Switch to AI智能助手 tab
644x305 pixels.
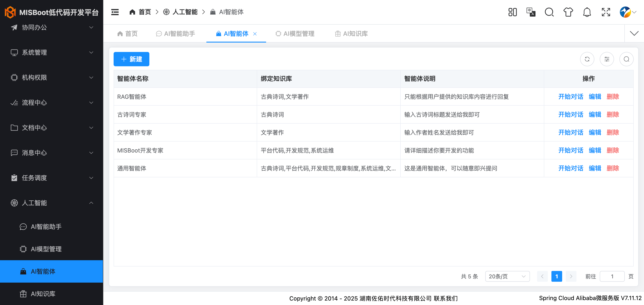176,34
